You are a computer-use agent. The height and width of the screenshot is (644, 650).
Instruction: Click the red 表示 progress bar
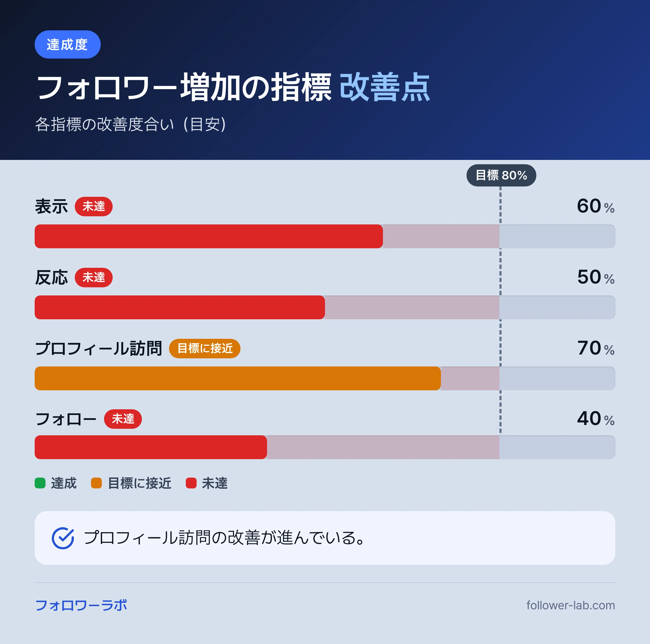(x=209, y=236)
